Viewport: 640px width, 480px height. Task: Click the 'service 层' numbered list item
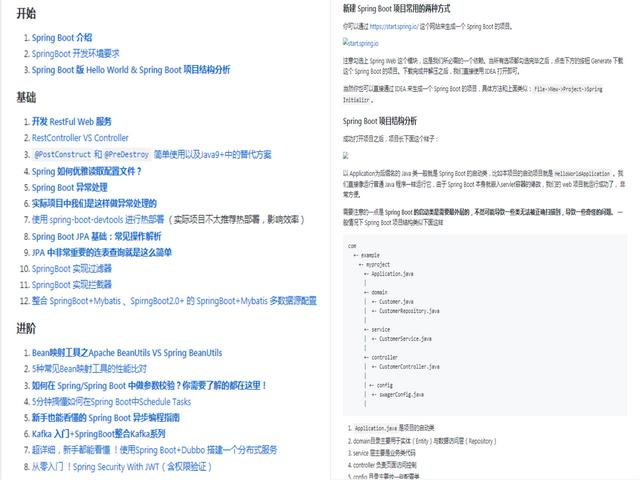click(384, 453)
